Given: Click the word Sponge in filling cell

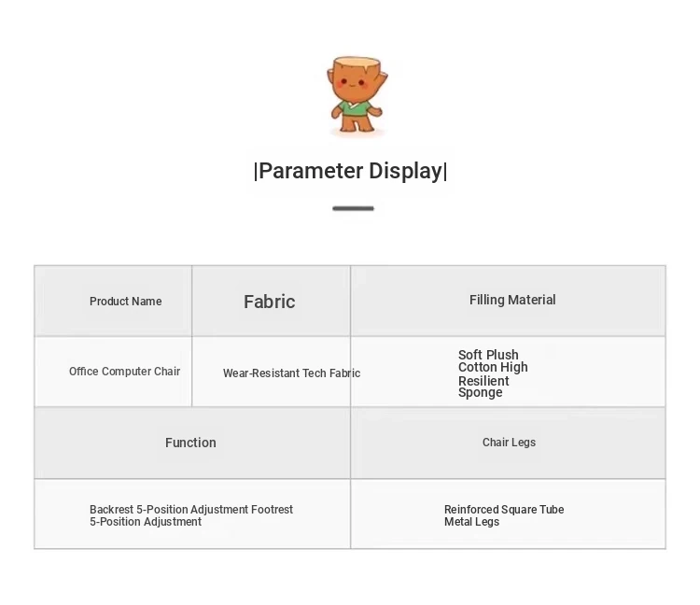Looking at the screenshot, I should click(480, 393).
